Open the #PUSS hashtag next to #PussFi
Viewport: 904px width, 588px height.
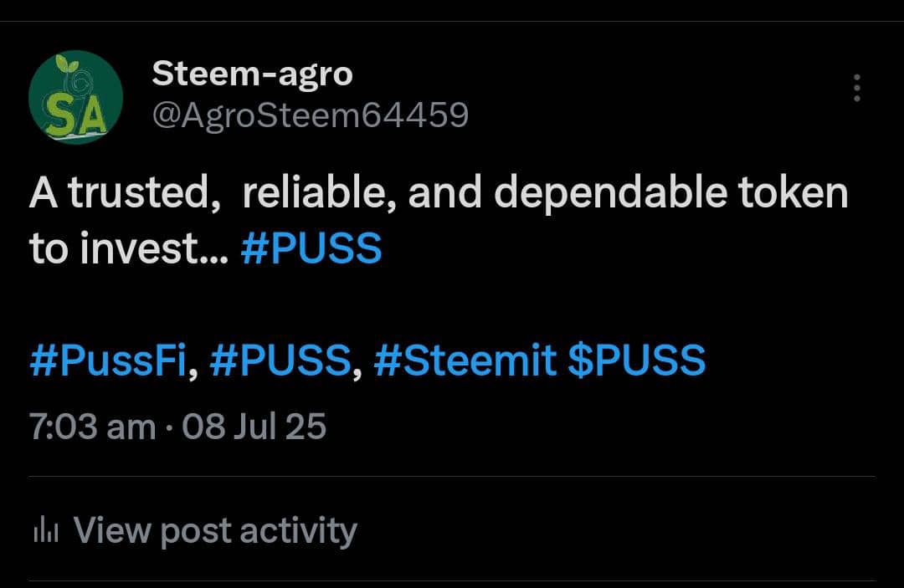[x=280, y=361]
